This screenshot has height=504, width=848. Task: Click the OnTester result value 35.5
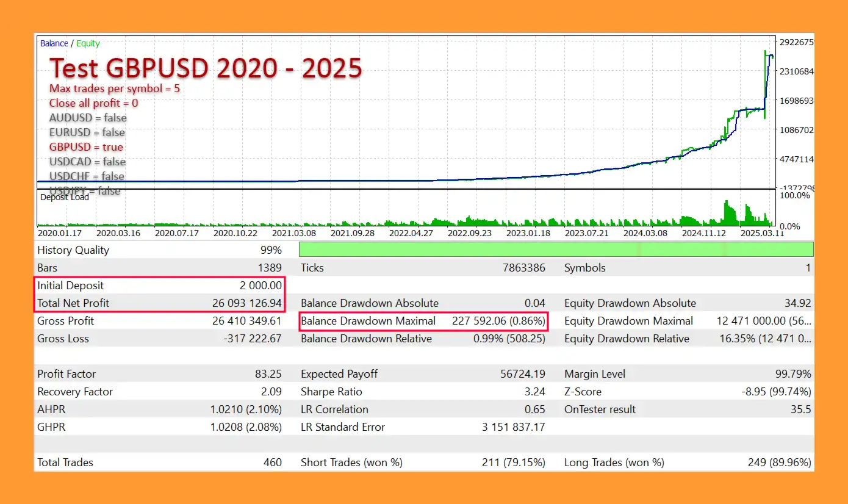pos(800,409)
